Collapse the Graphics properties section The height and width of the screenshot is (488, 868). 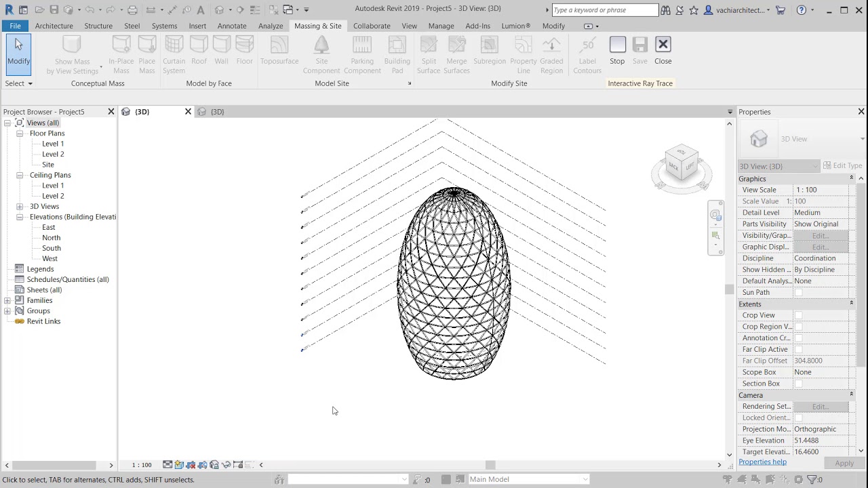pyautogui.click(x=851, y=178)
